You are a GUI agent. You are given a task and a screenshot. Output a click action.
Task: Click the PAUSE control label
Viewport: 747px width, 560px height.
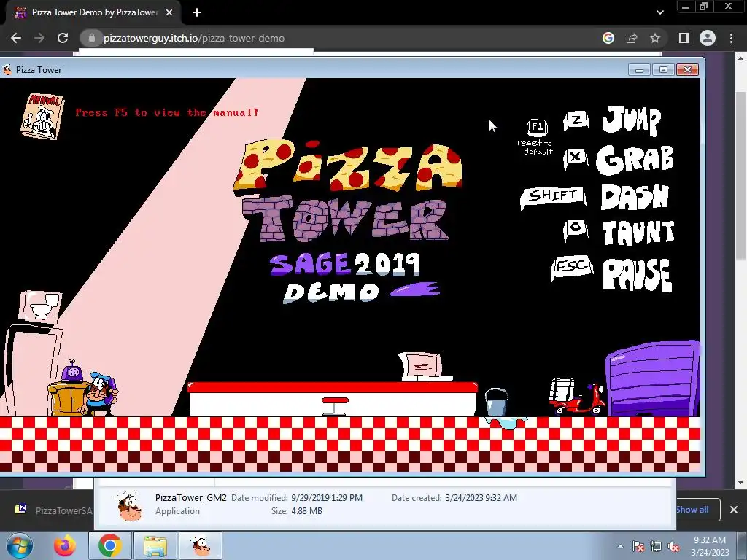(638, 274)
